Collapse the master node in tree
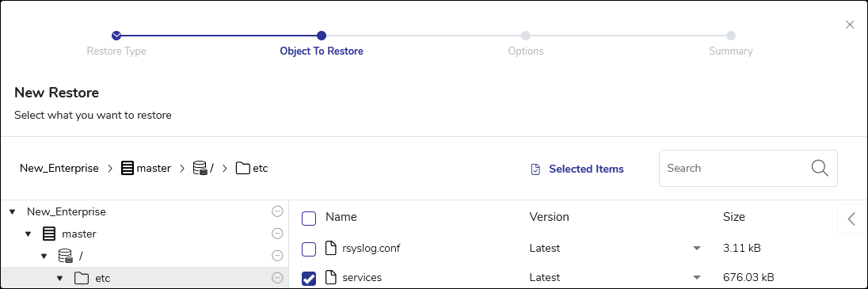868x289 pixels. pos(29,234)
